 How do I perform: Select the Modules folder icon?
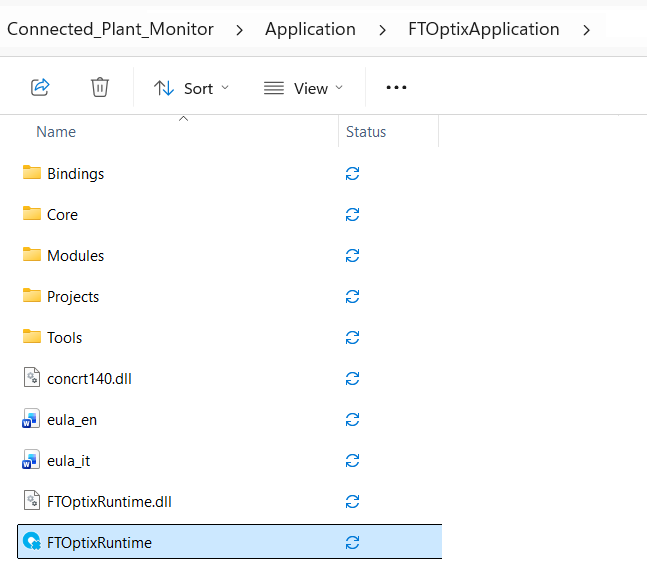pyautogui.click(x=32, y=255)
